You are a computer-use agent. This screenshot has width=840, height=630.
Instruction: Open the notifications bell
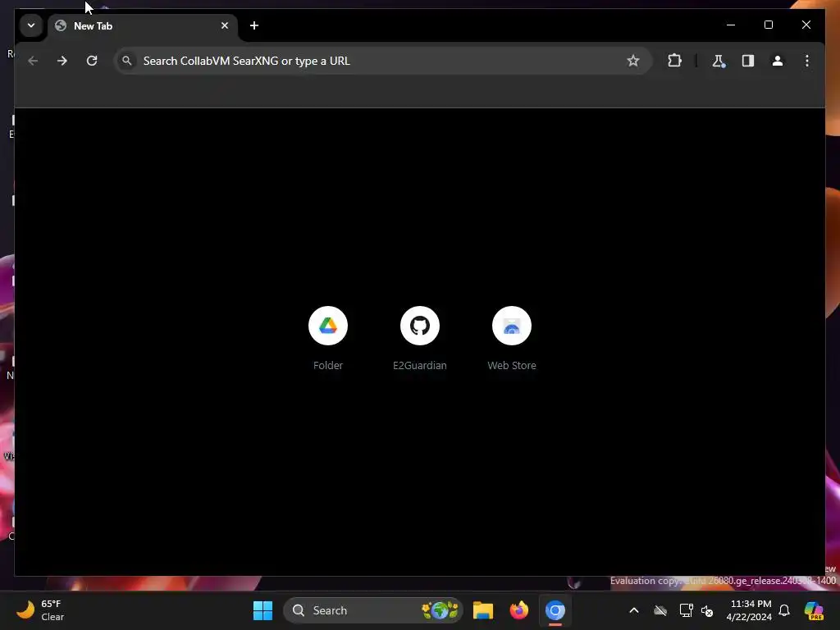(784, 610)
